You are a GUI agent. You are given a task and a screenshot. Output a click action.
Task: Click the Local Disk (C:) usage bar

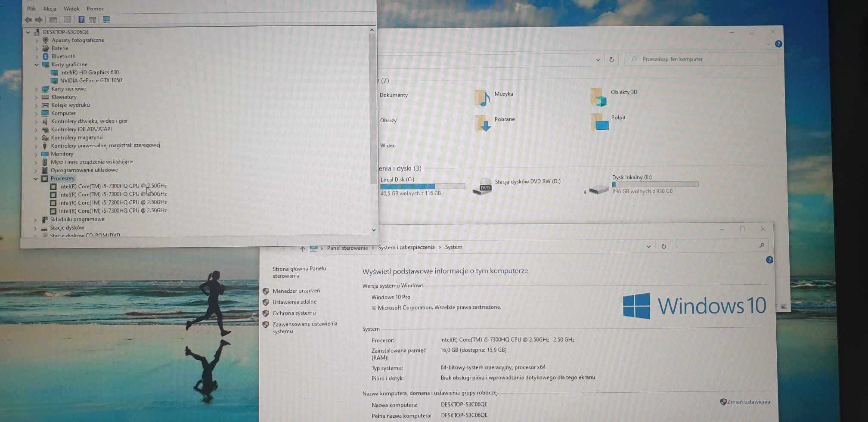coord(422,186)
